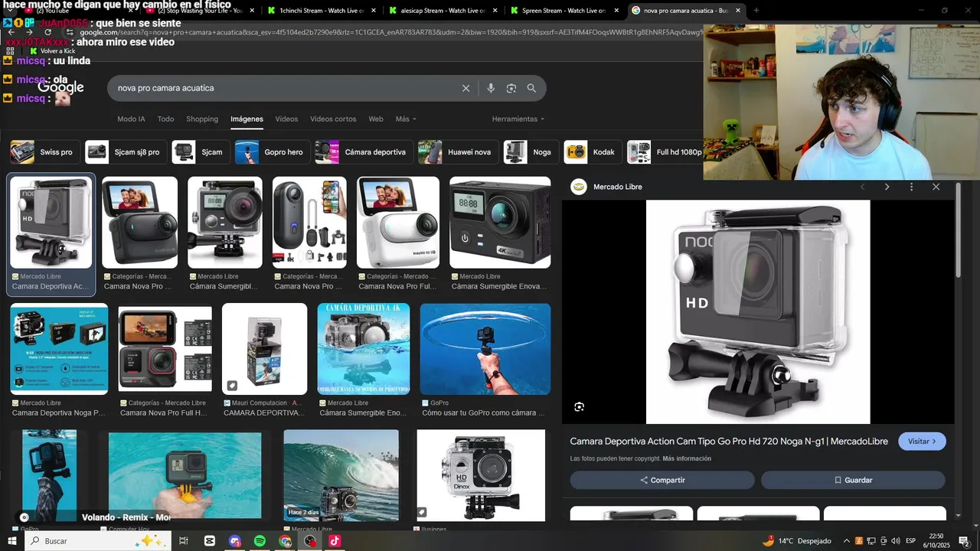Screen dimensions: 980x551
Task: Click the magnifier search submit icon
Action: (x=531, y=88)
